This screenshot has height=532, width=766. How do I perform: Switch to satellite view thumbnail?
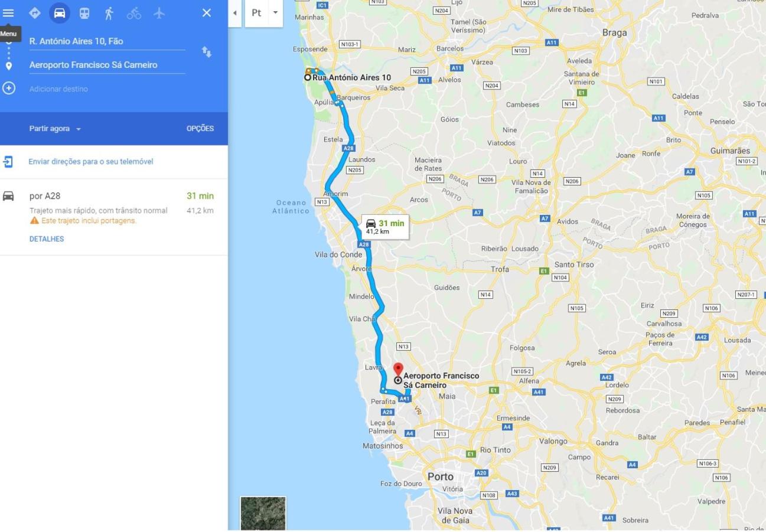[263, 513]
